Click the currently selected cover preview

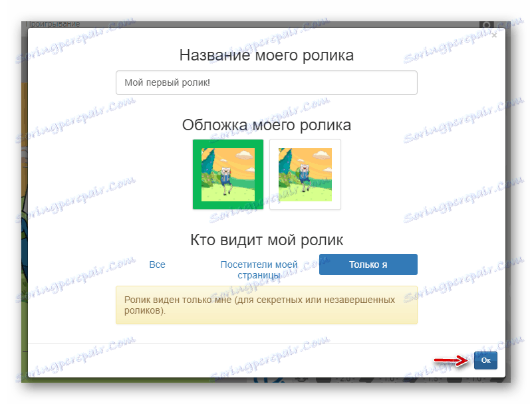click(x=227, y=174)
